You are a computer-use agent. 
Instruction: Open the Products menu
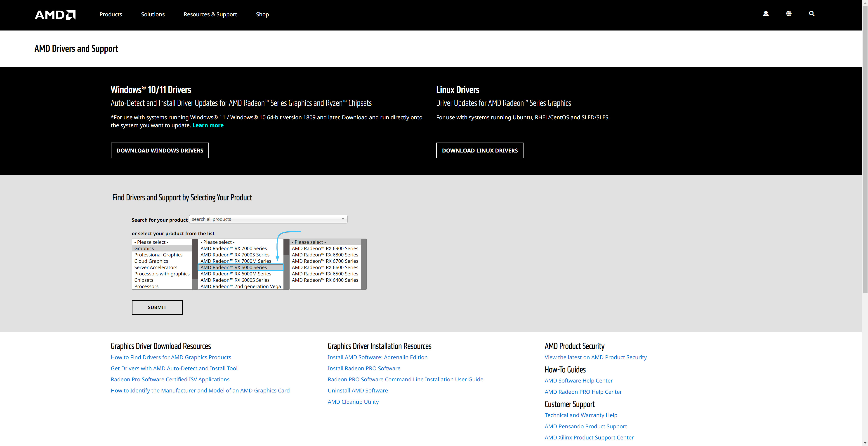(x=111, y=14)
